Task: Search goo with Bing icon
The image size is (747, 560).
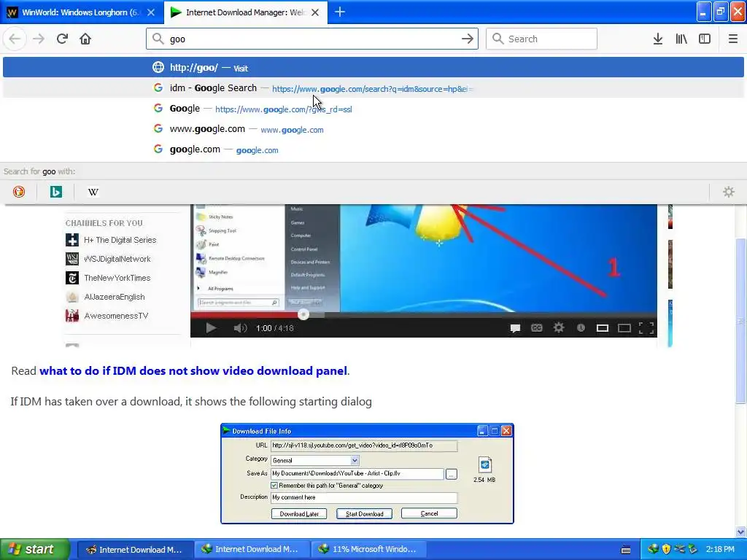Action: (56, 192)
